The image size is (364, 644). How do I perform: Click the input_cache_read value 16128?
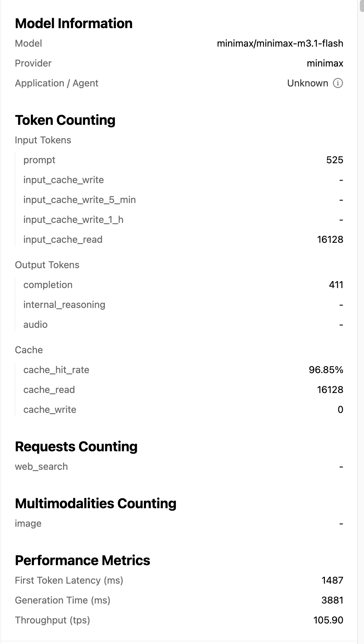[x=330, y=240]
